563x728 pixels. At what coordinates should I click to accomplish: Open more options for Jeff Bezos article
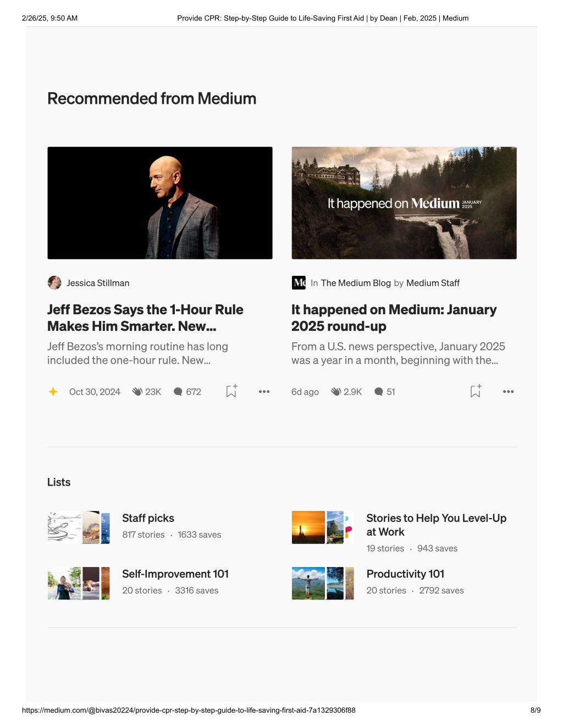click(x=264, y=392)
